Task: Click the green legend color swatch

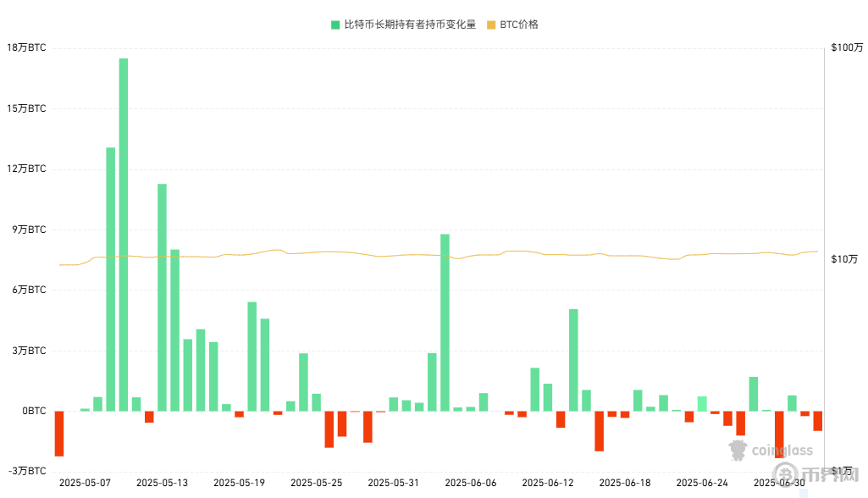Action: 335,25
